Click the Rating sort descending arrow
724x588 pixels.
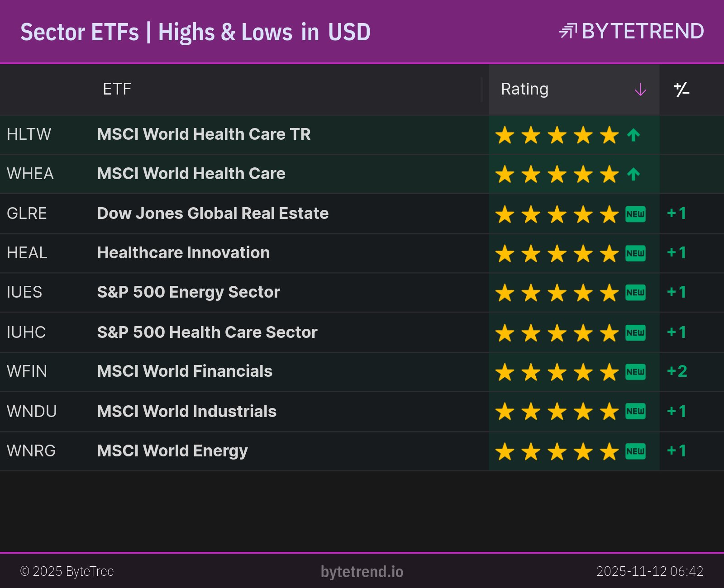pos(640,90)
